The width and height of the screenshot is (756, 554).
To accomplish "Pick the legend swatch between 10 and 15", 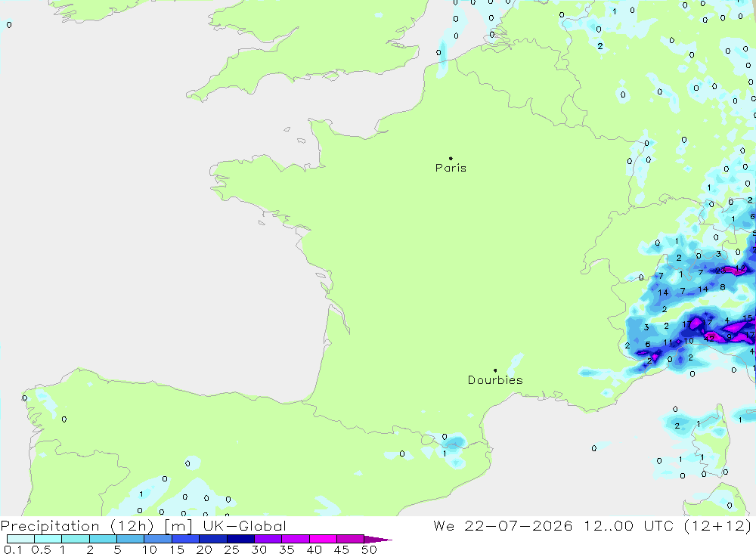I will tap(158, 539).
